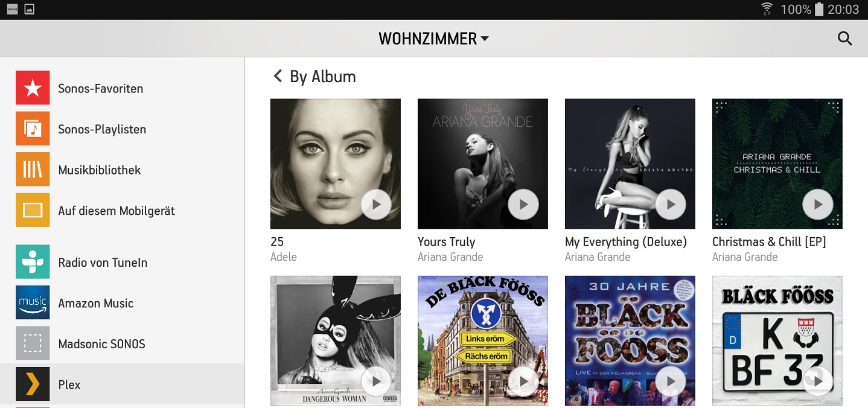Open the Sonos-Playlisten icon

pos(33,129)
